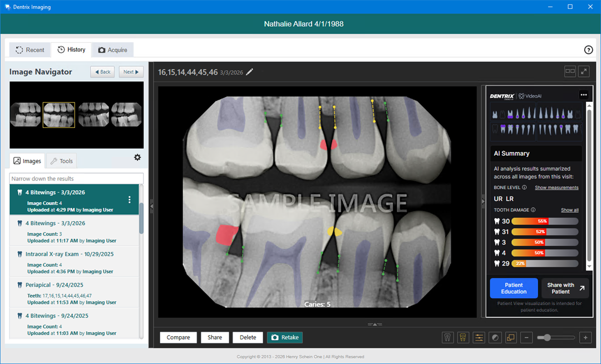Image resolution: width=601 pixels, height=364 pixels.
Task: Click the Narrow down the results field
Action: 76,179
